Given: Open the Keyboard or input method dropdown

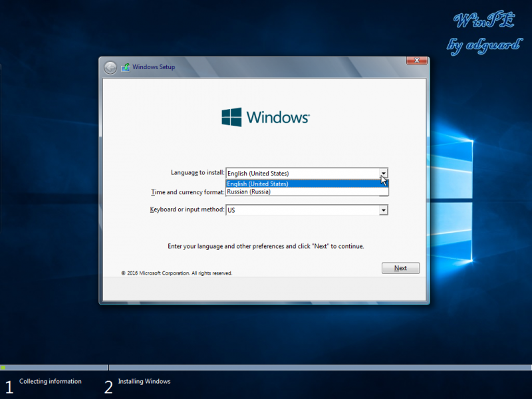Looking at the screenshot, I should [x=384, y=210].
